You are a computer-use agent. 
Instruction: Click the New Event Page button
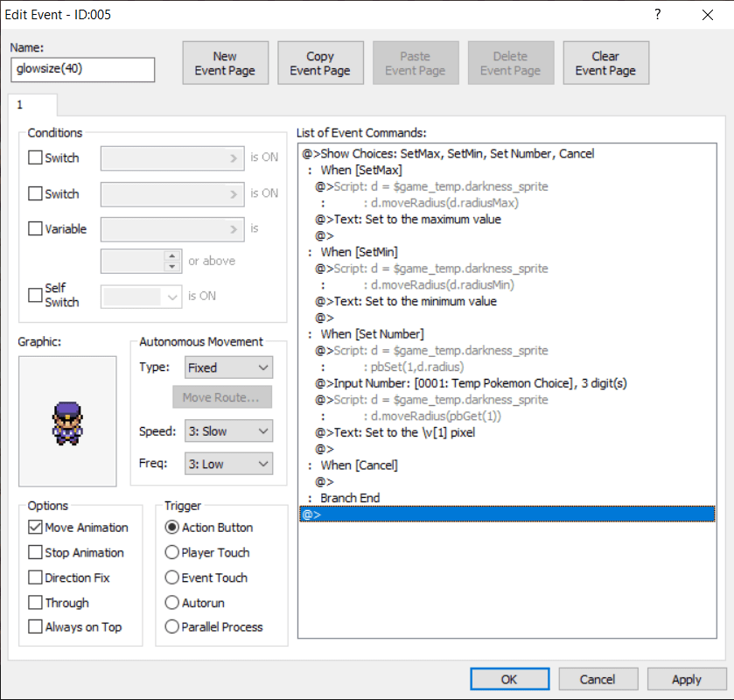tap(225, 63)
